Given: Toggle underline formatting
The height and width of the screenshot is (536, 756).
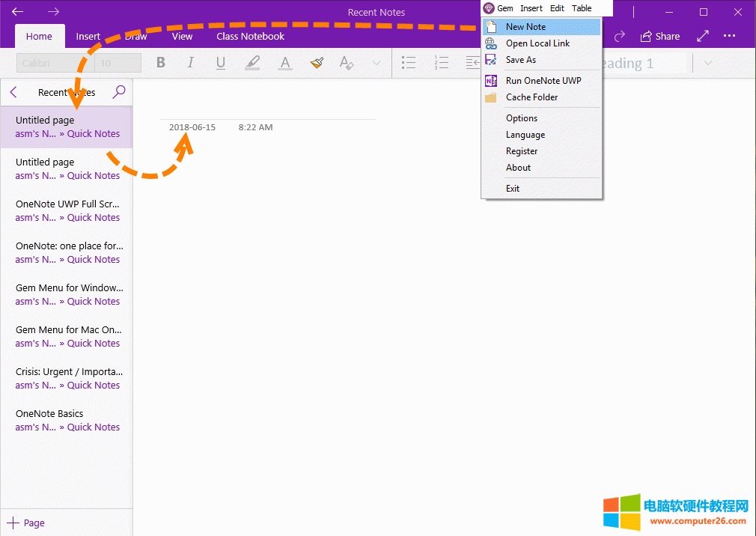Looking at the screenshot, I should (x=220, y=63).
